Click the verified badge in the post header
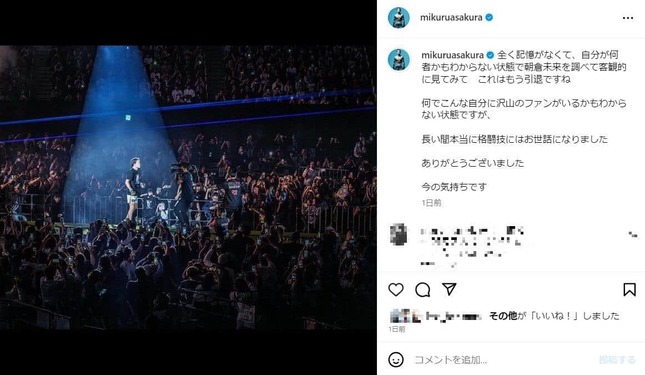The width and height of the screenshot is (645, 375). (489, 18)
